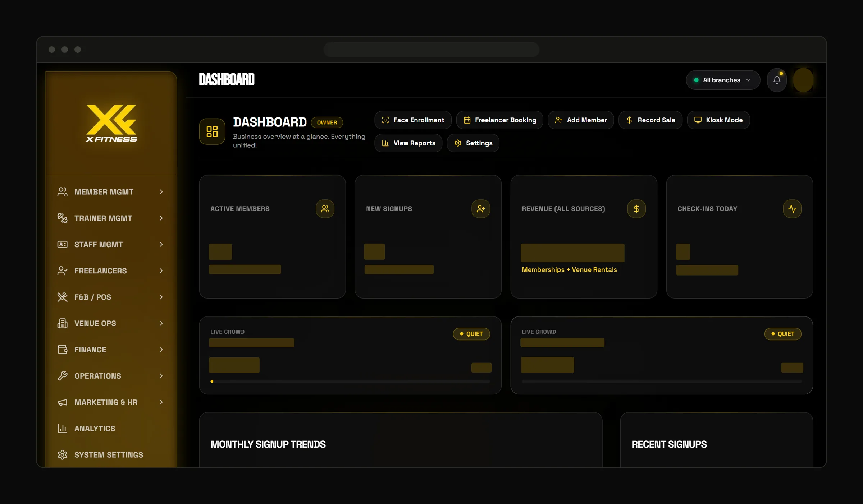Click the Add Member button
This screenshot has height=504, width=863.
pyautogui.click(x=581, y=120)
